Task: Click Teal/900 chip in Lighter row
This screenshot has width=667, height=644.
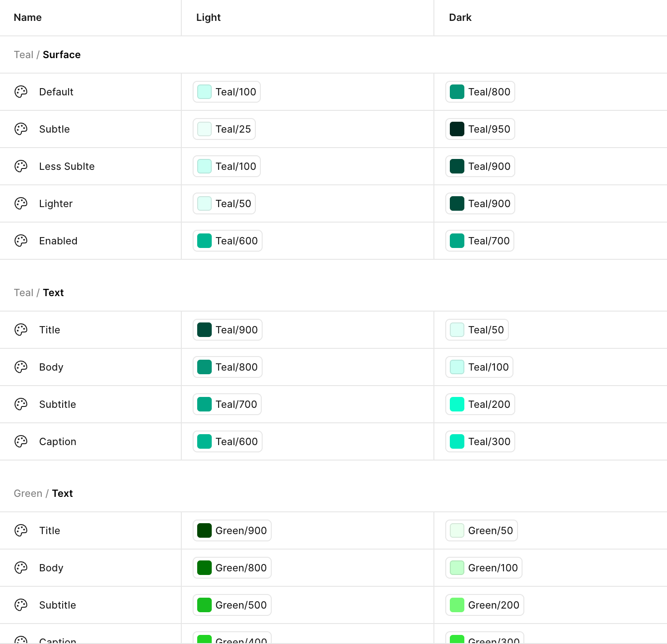Action: [x=480, y=203]
